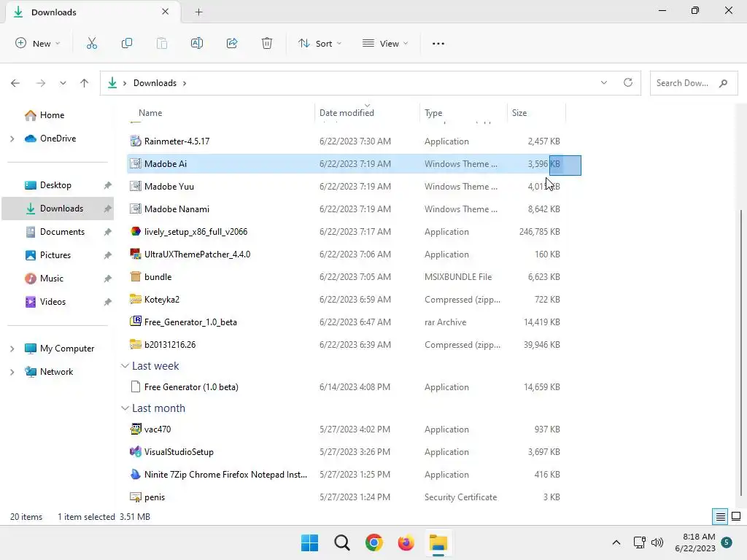Open the View layout dropdown
This screenshot has height=560, width=747.
[x=385, y=43]
